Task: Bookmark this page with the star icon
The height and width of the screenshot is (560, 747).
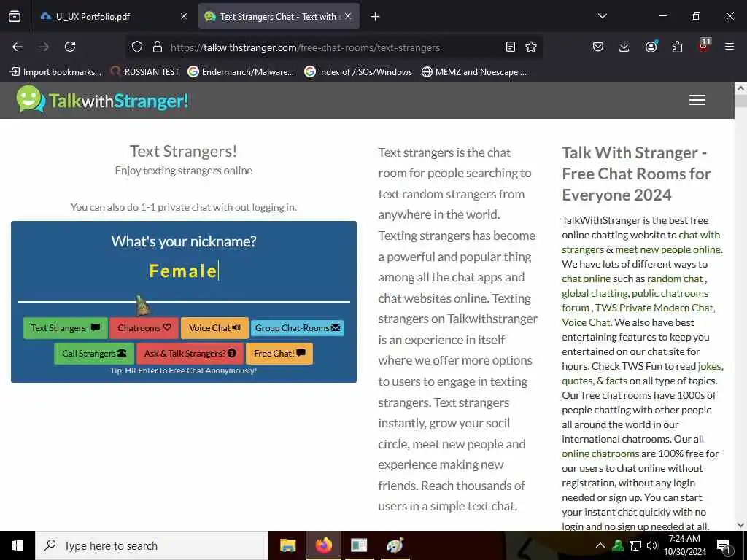Action: tap(531, 47)
